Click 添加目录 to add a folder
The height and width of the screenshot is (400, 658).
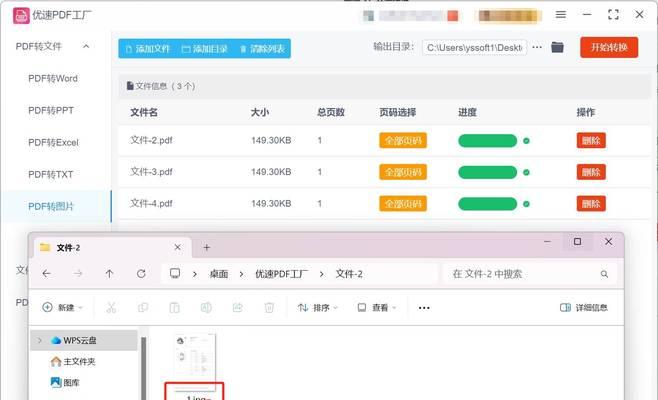[205, 49]
